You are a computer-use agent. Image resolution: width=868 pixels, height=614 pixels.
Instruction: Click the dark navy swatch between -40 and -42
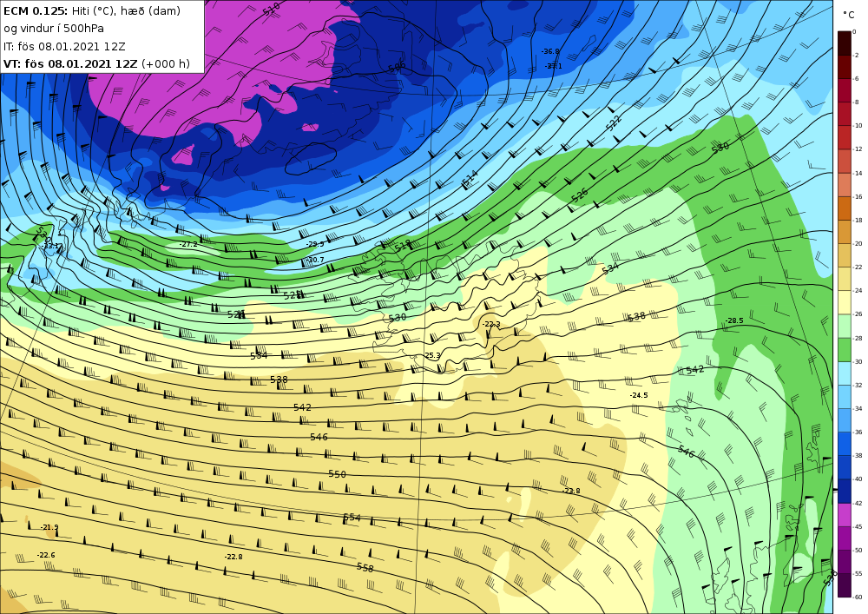coord(845,491)
